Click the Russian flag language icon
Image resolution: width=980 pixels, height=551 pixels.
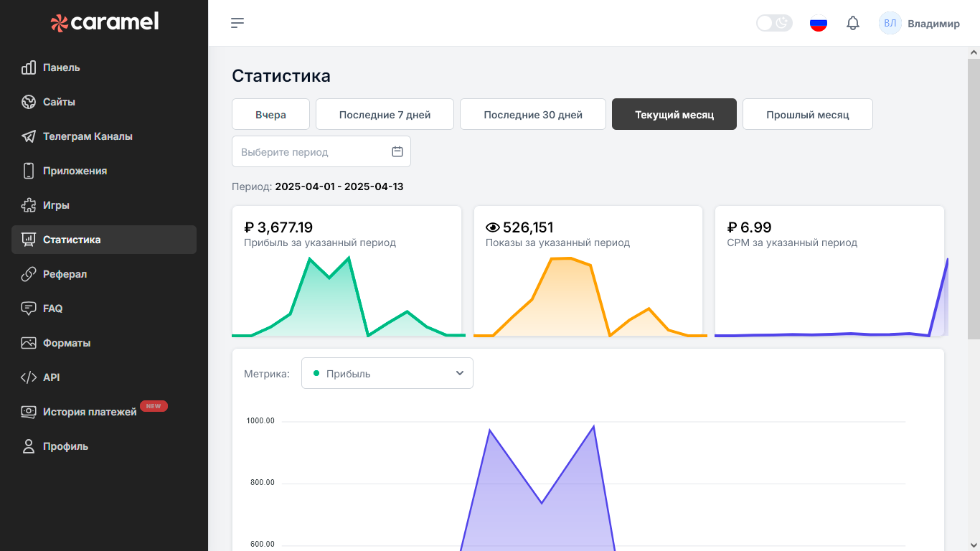[819, 23]
